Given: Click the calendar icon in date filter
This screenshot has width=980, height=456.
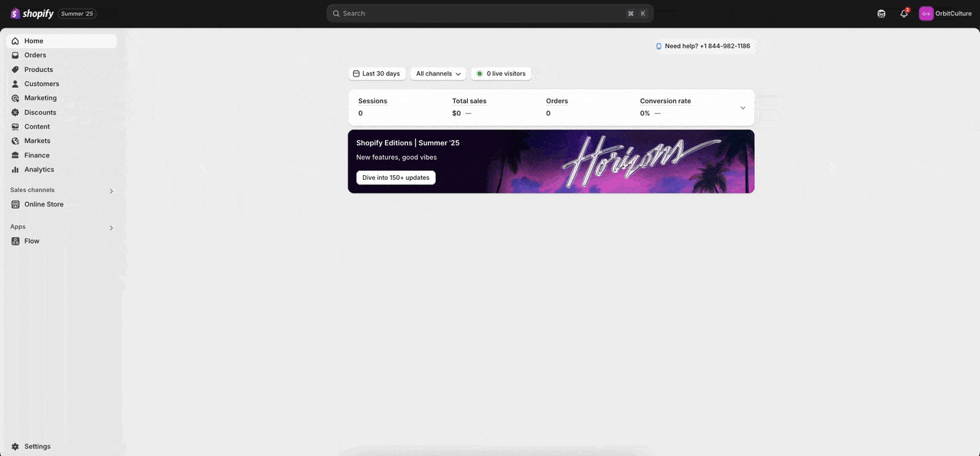Looking at the screenshot, I should [356, 73].
